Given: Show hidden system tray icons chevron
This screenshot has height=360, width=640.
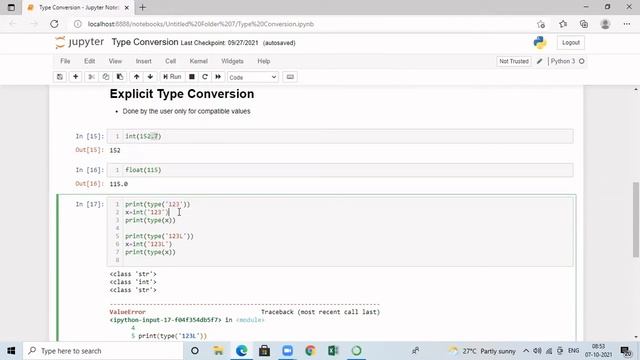Looking at the screenshot, I should click(526, 351).
